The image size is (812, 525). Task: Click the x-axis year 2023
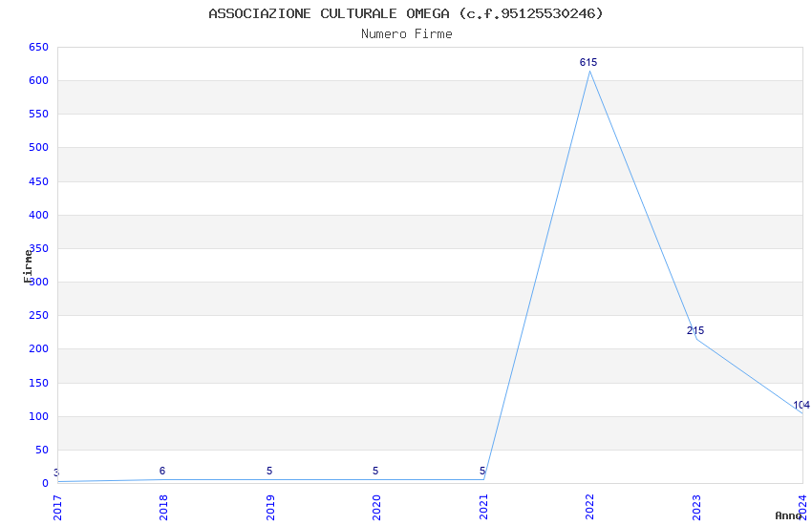(x=696, y=508)
